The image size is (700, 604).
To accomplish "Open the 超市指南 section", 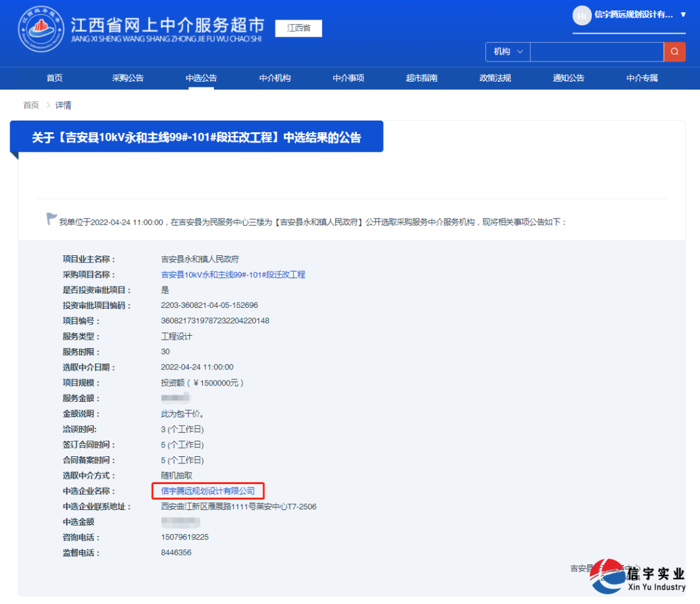I will [421, 78].
